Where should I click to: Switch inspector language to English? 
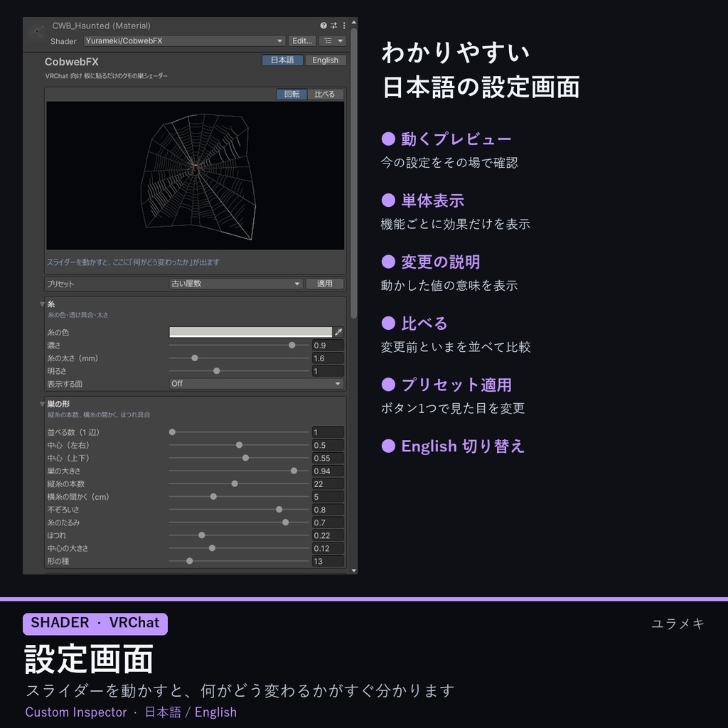pos(325,60)
